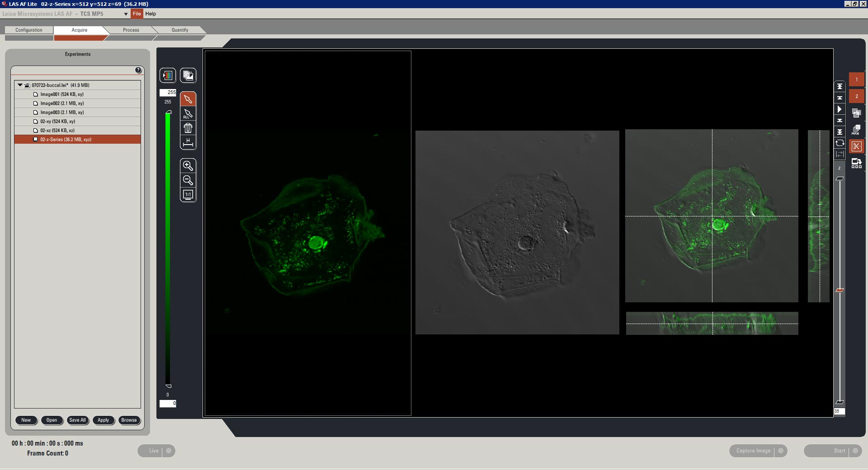Enable maximum projection MAX icon

coord(856,130)
